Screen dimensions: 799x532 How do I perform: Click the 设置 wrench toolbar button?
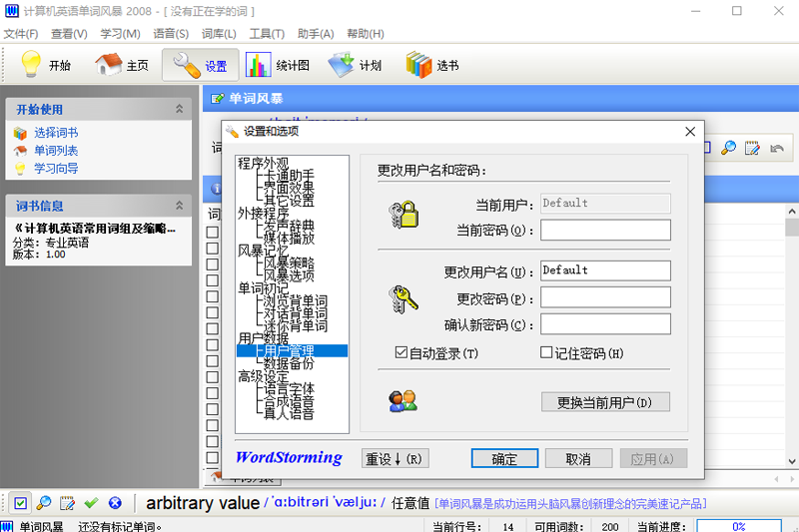pyautogui.click(x=201, y=65)
